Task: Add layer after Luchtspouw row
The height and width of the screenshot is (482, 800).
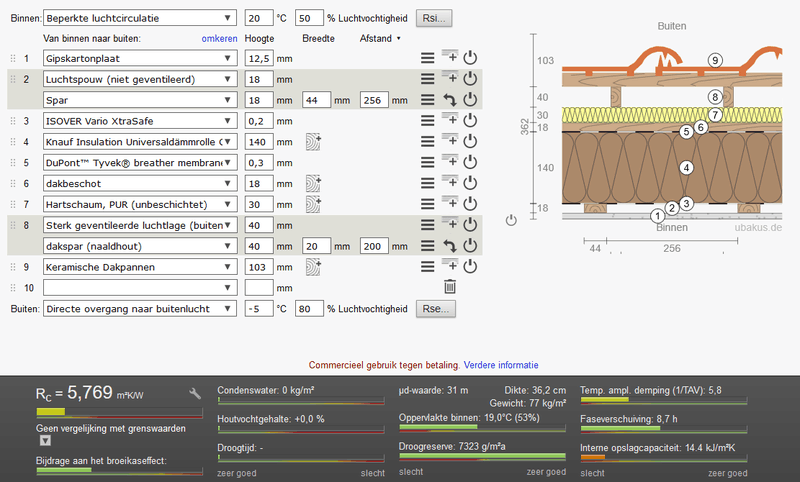Action: coord(449,77)
